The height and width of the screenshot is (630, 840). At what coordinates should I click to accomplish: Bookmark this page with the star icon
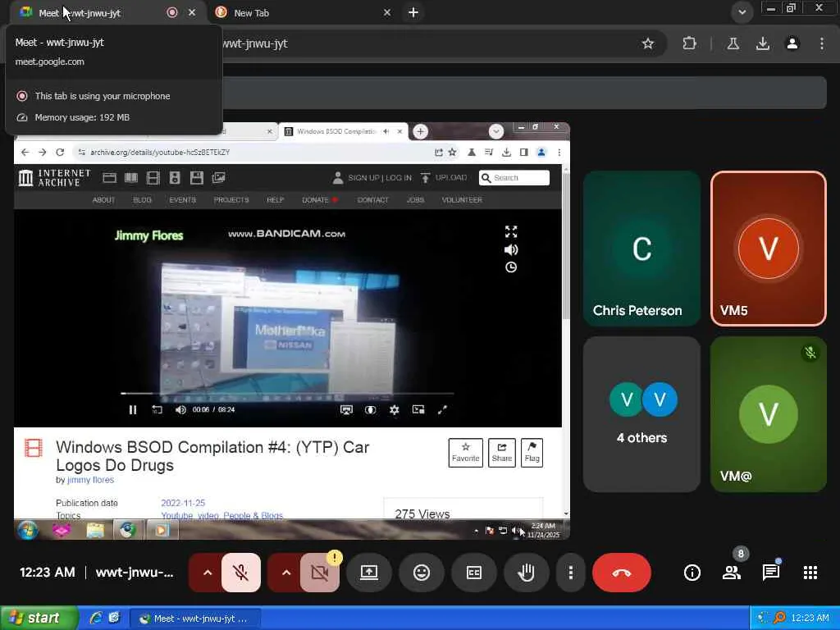[x=648, y=43]
